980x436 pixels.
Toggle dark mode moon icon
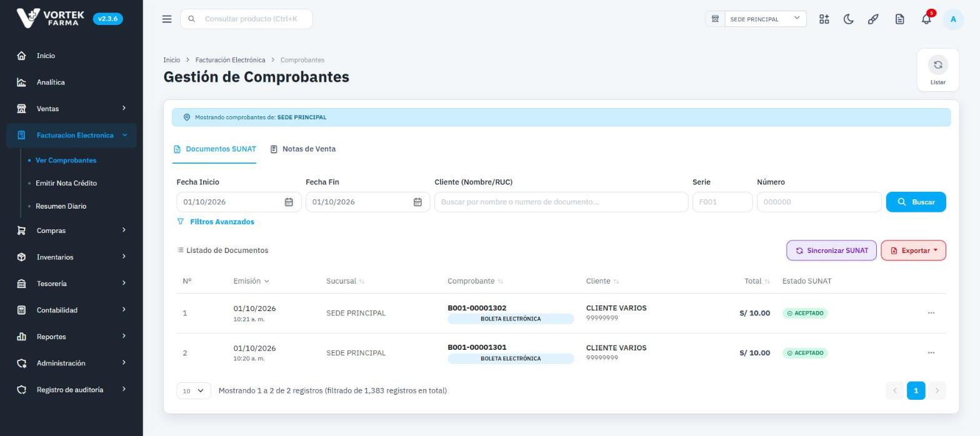[x=849, y=19]
